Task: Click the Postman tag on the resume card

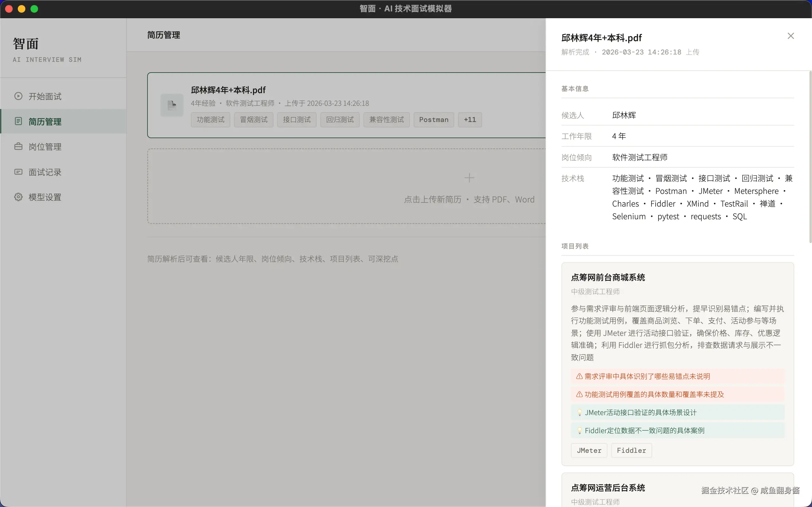Action: click(x=433, y=119)
